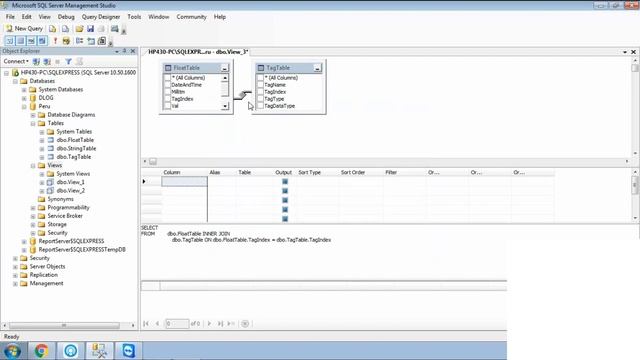Screen dimensions: 640x360
Task: Select the dbo.View_3 document tab
Action: tap(198, 52)
